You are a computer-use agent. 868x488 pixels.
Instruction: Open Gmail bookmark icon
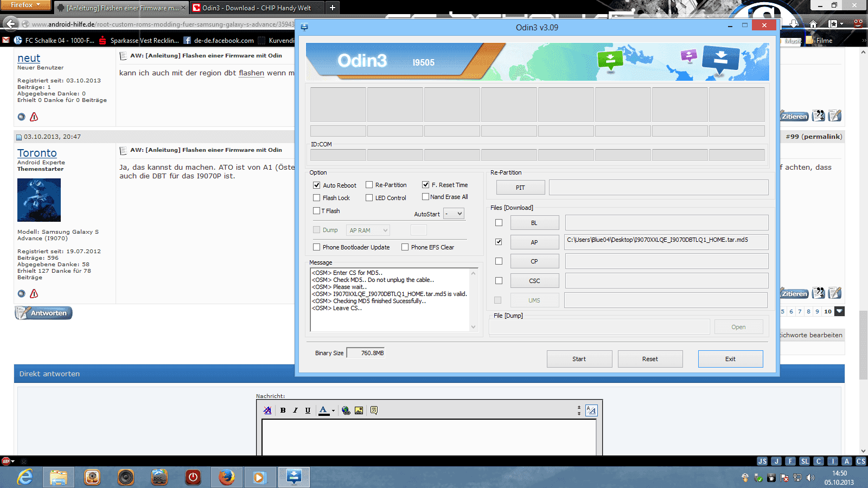tap(6, 41)
